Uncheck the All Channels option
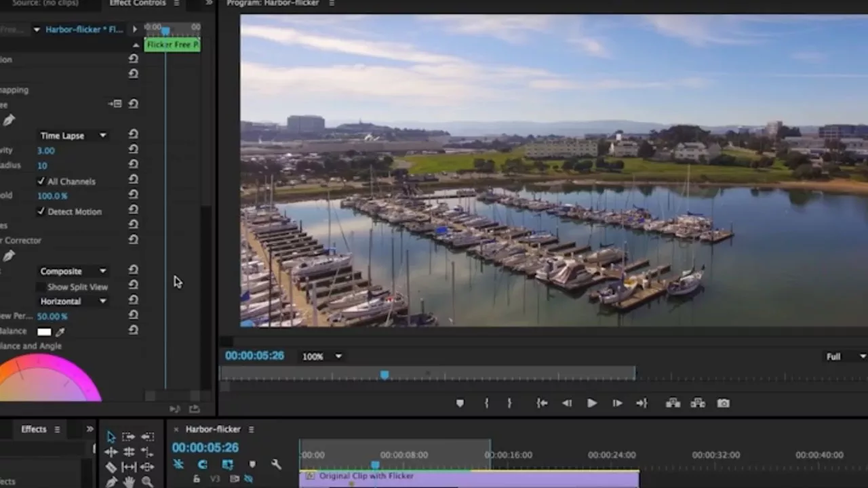Image resolution: width=868 pixels, height=488 pixels. pyautogui.click(x=41, y=181)
